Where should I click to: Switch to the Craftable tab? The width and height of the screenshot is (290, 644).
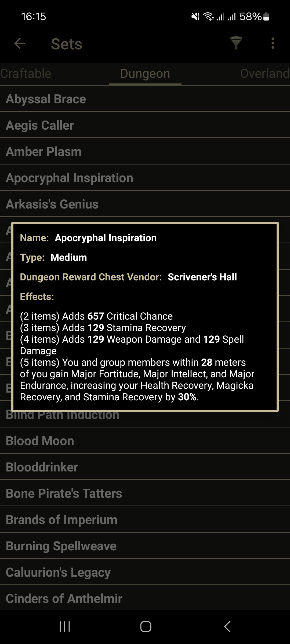point(26,74)
